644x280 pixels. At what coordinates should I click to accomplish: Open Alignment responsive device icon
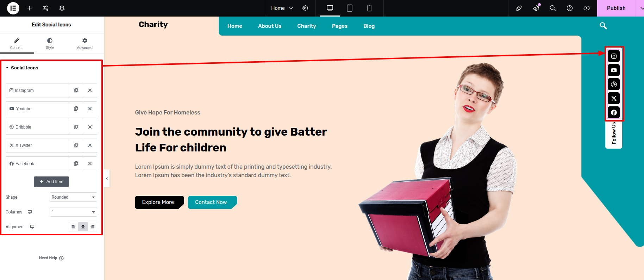point(32,227)
